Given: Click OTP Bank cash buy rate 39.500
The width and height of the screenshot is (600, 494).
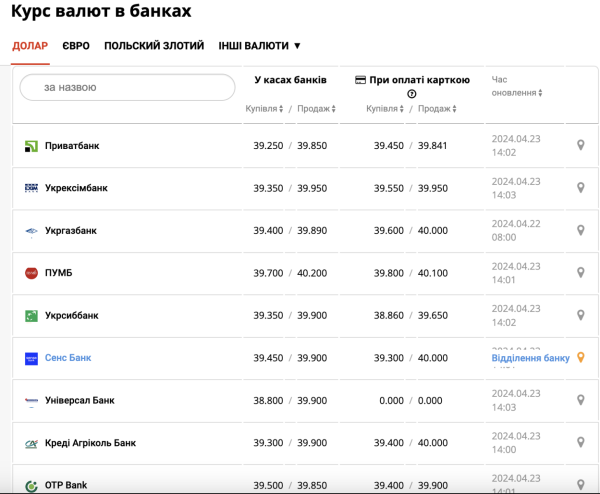Looking at the screenshot, I should pyautogui.click(x=268, y=486).
